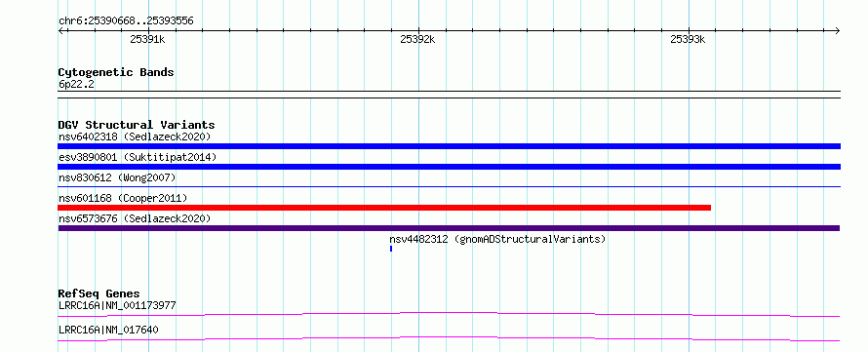Click the LRRC16A|NM_001173977 gene label

click(117, 305)
